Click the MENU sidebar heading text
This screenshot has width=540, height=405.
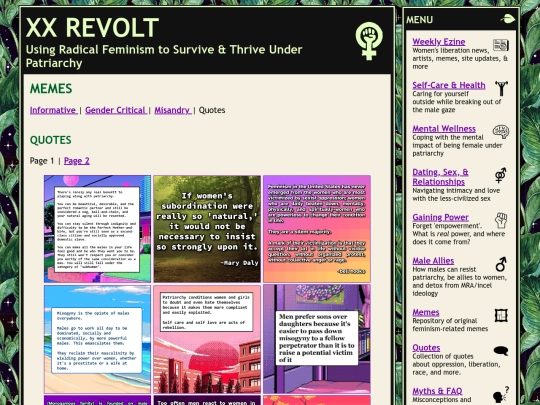point(419,20)
